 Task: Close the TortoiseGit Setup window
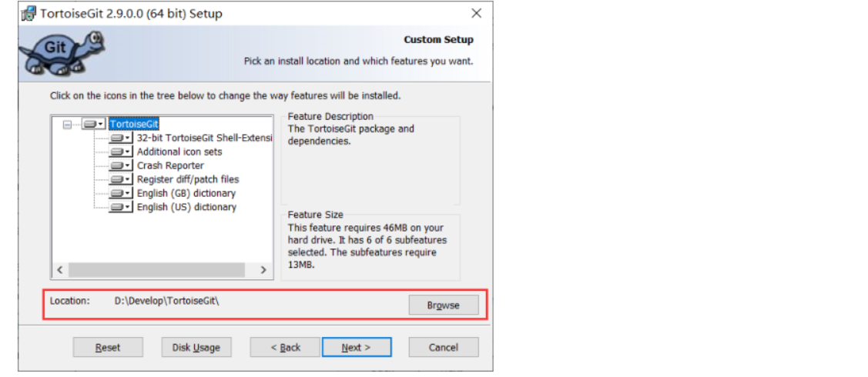pyautogui.click(x=476, y=13)
